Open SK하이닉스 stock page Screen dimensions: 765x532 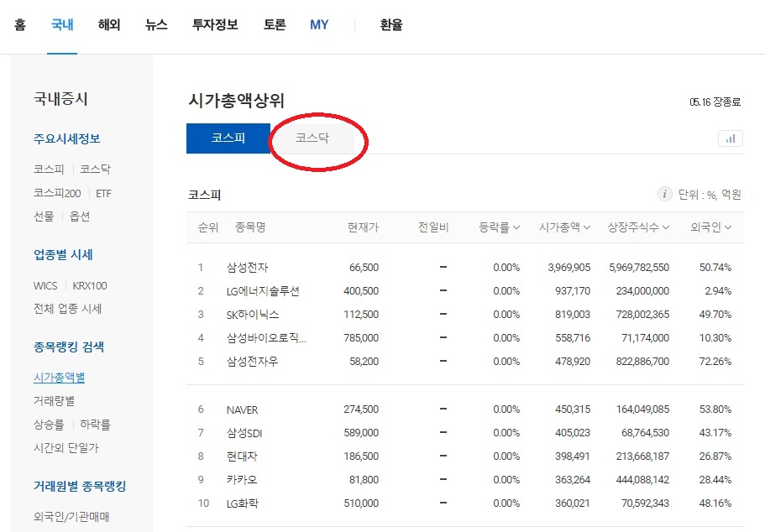(253, 315)
